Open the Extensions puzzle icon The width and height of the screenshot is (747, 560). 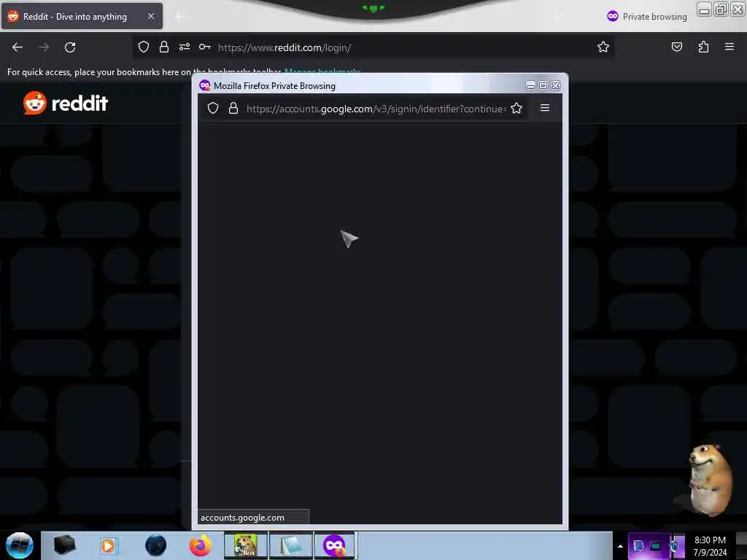click(703, 47)
